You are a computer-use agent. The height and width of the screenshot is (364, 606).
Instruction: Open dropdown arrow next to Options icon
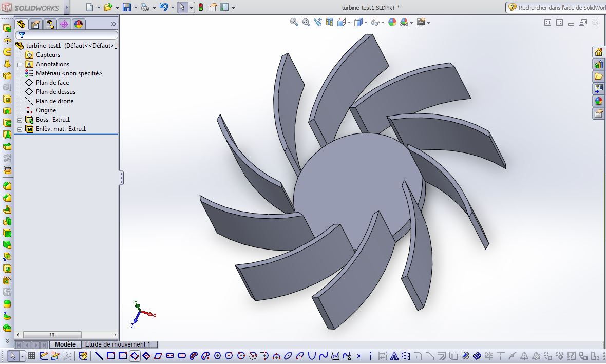[x=234, y=8]
